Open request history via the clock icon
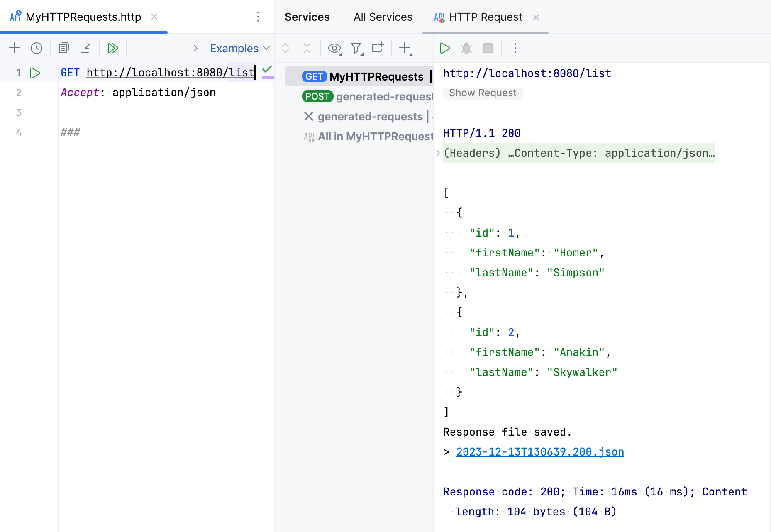Viewport: 771px width, 532px height. [x=37, y=48]
